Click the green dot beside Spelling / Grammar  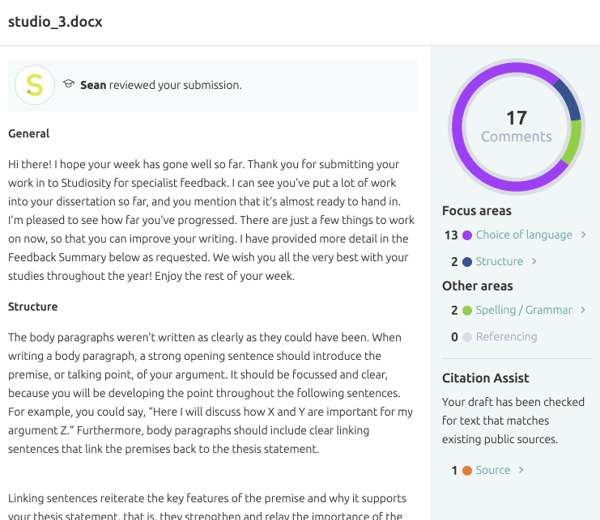coord(467,311)
